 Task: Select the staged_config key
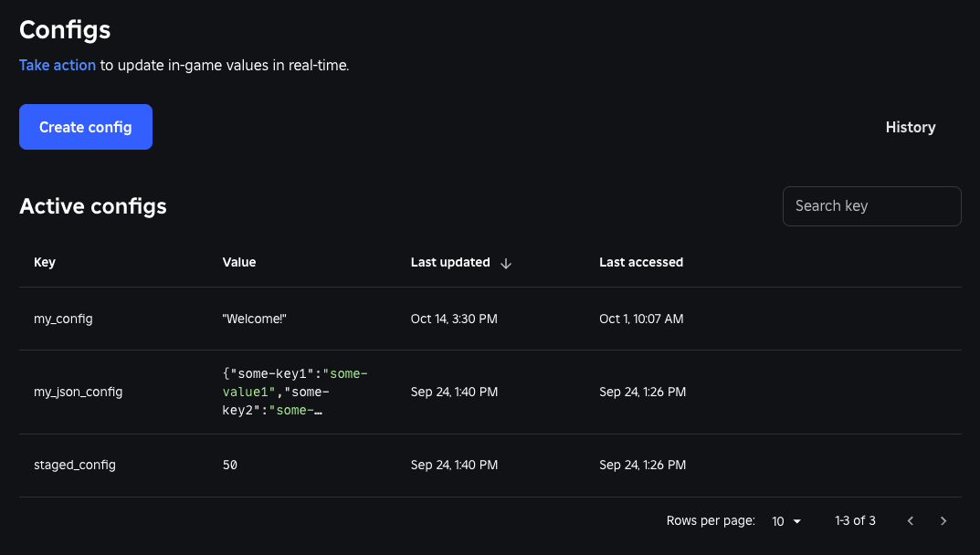click(x=74, y=465)
